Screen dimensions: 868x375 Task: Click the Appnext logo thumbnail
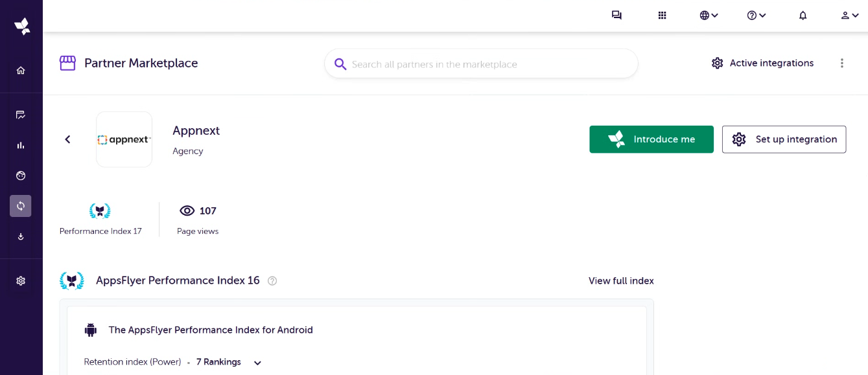coord(124,139)
